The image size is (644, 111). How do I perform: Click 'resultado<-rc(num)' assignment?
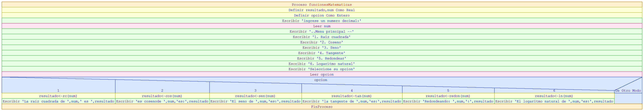coord(59,96)
